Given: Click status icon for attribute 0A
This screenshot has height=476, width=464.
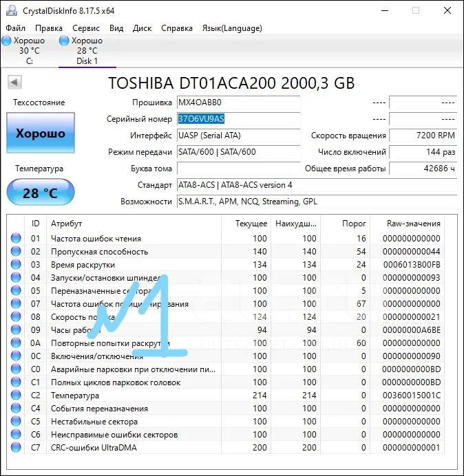Looking at the screenshot, I should pos(16,343).
